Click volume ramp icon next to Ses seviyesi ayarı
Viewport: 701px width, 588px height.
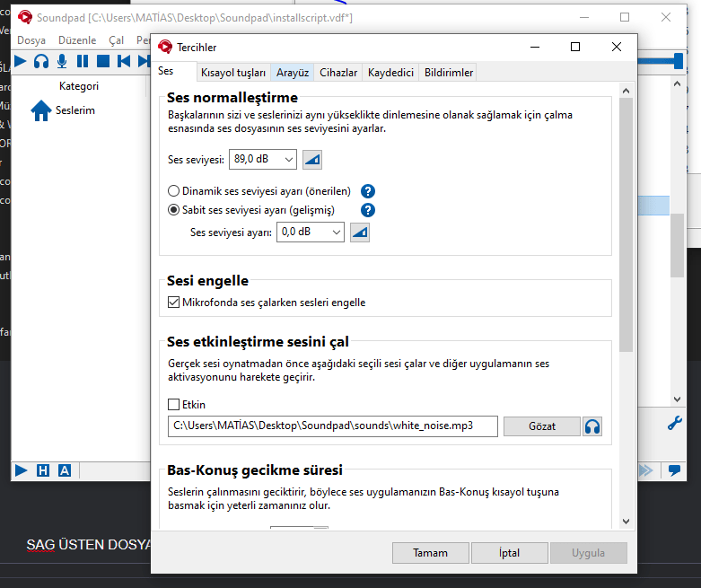pos(359,233)
